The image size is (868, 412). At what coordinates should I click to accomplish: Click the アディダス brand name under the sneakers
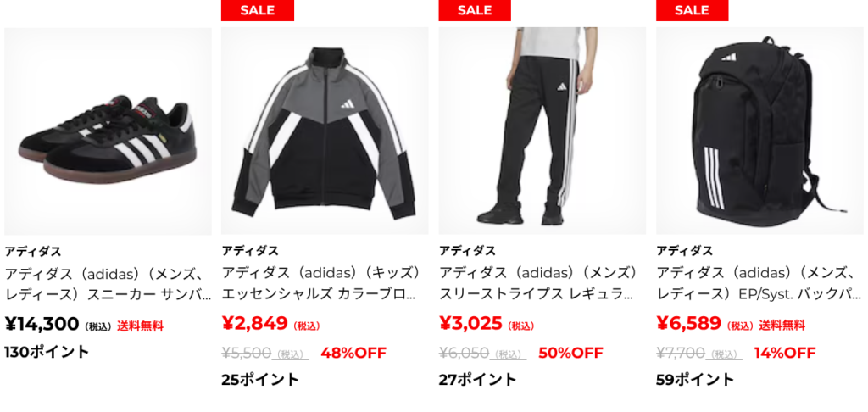(x=33, y=251)
